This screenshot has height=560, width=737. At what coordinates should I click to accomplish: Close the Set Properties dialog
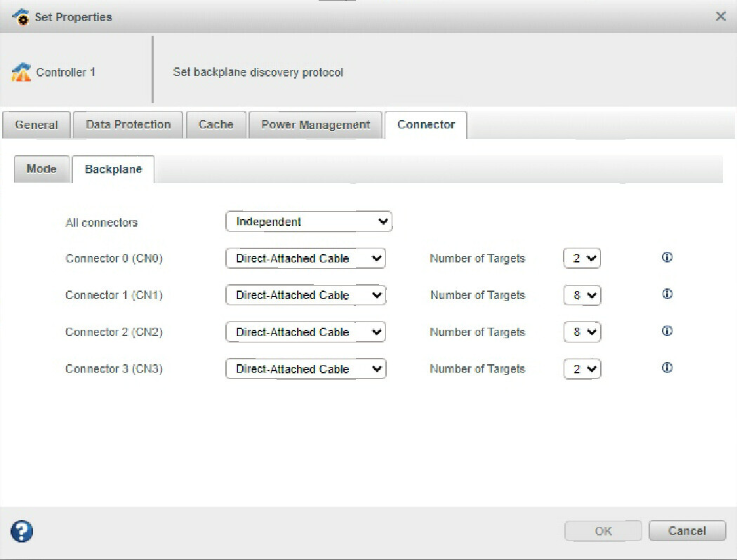click(720, 17)
